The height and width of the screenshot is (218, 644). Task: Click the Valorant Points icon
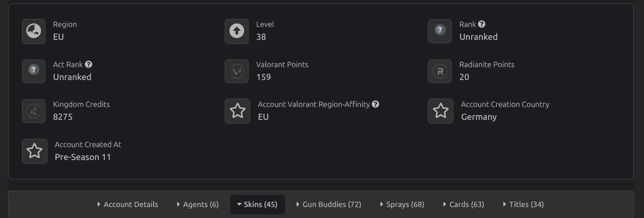(x=237, y=71)
